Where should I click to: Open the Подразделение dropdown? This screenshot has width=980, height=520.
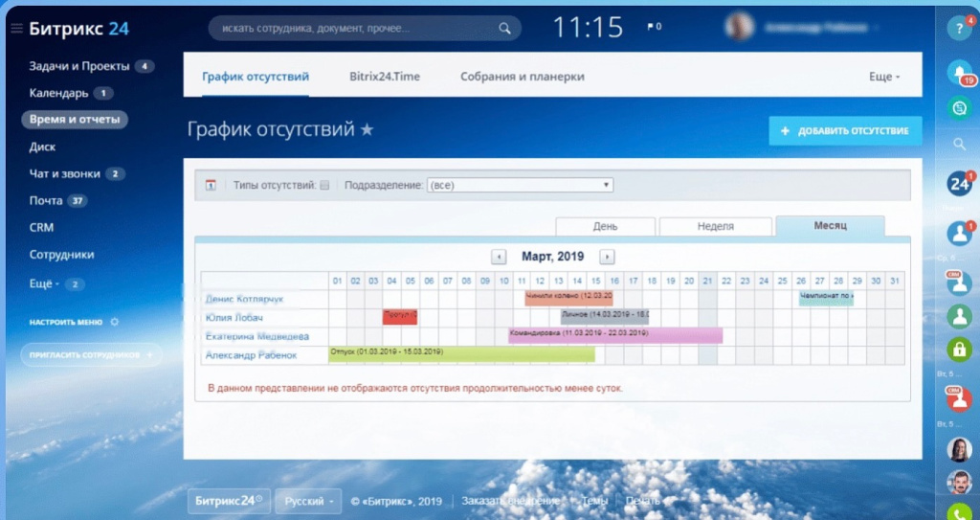coord(520,186)
